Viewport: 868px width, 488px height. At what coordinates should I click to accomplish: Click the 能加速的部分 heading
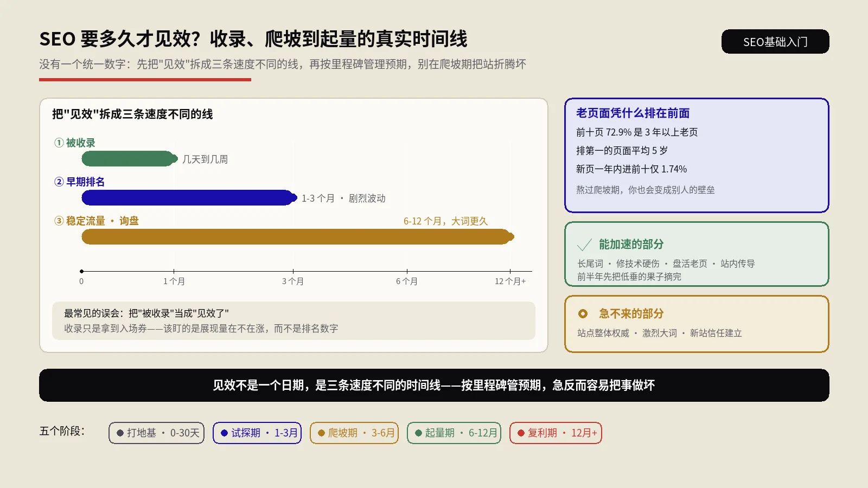pos(631,244)
